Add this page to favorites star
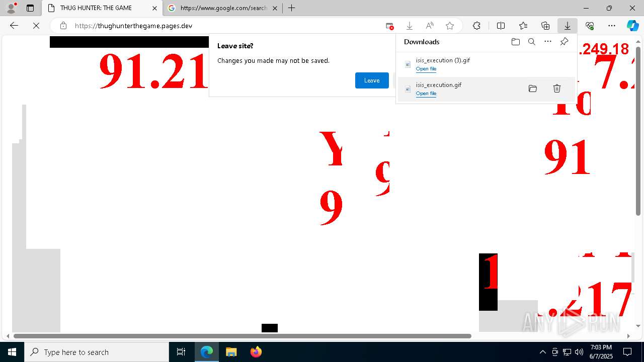The image size is (644, 362). (450, 26)
